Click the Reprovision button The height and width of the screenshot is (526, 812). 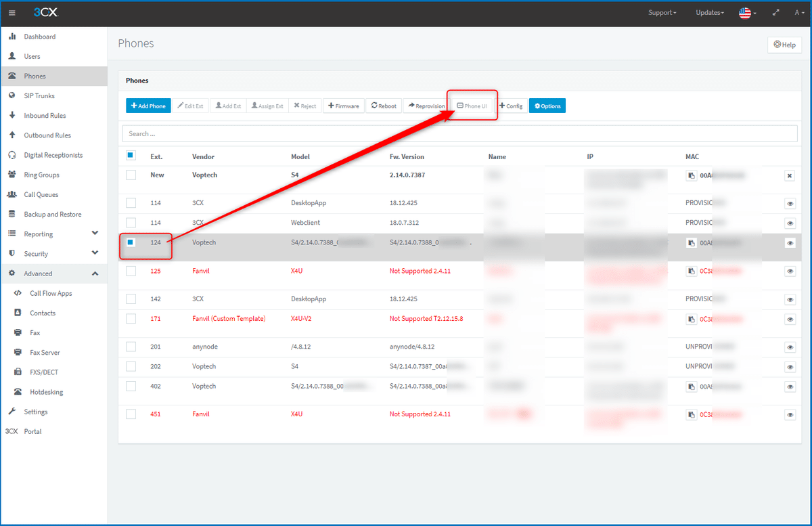click(426, 106)
